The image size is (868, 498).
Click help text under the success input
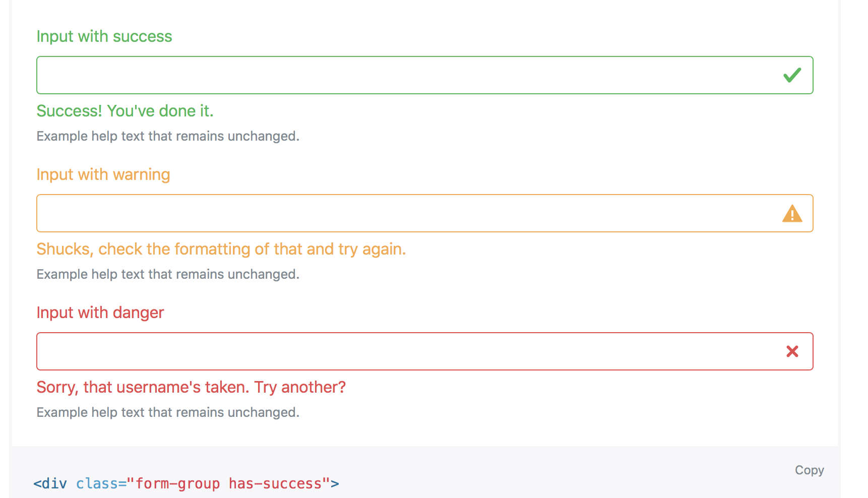[168, 136]
